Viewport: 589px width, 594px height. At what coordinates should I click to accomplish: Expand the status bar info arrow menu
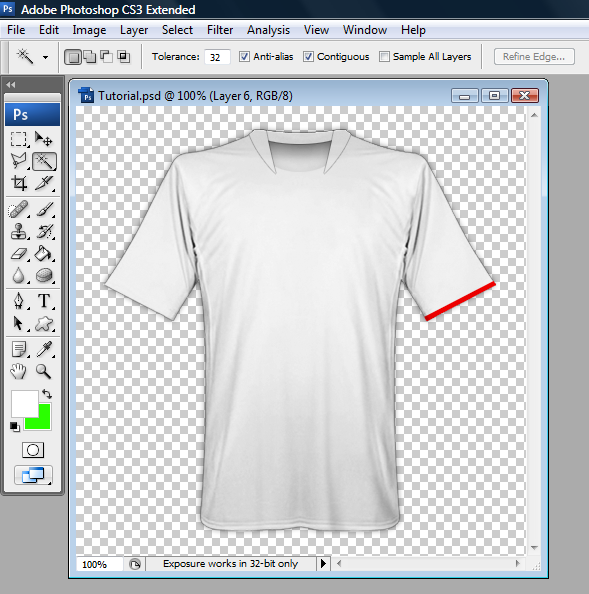coord(323,564)
